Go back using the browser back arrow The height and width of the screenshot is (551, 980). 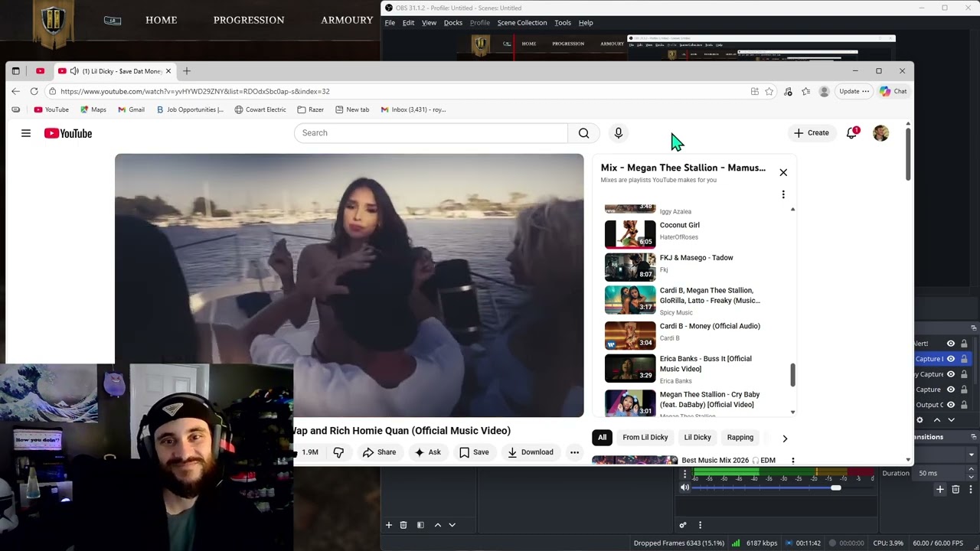tap(15, 91)
